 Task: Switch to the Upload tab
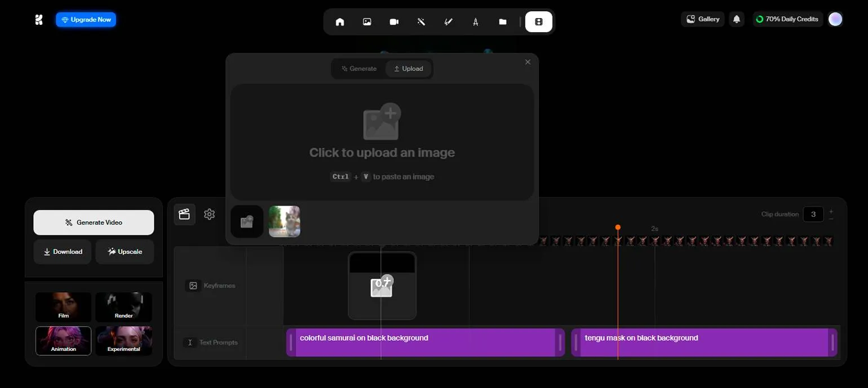tap(409, 69)
